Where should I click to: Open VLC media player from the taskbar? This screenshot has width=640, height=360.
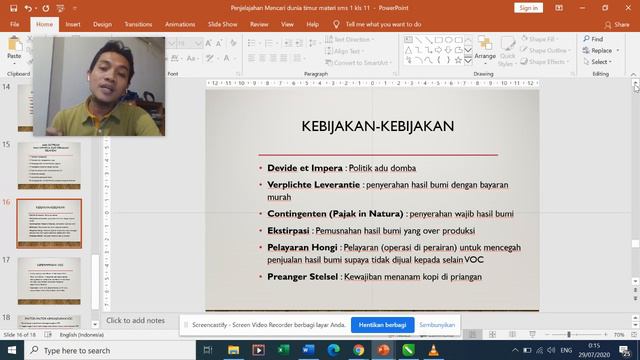pyautogui.click(x=433, y=350)
